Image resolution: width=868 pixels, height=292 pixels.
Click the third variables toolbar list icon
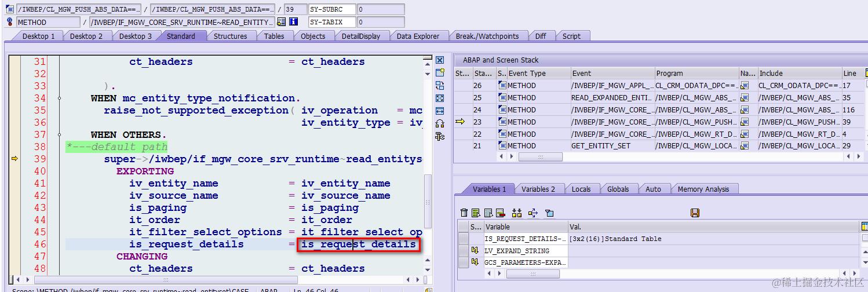point(488,213)
